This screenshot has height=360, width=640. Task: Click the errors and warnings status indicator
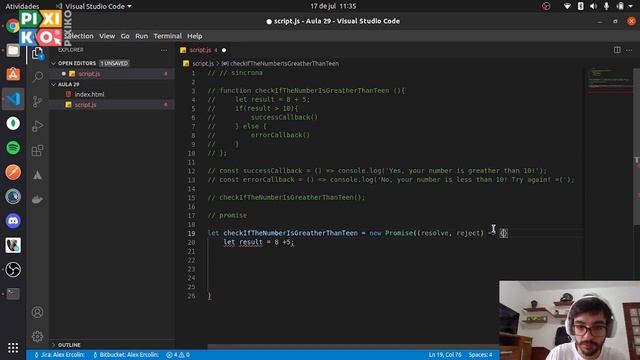(178, 355)
